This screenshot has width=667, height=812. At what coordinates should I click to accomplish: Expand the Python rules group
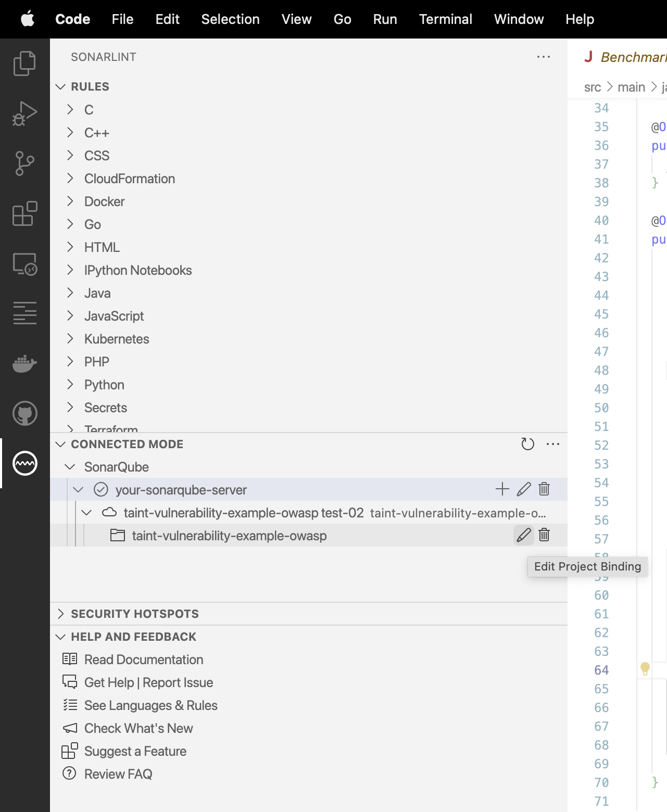click(70, 384)
